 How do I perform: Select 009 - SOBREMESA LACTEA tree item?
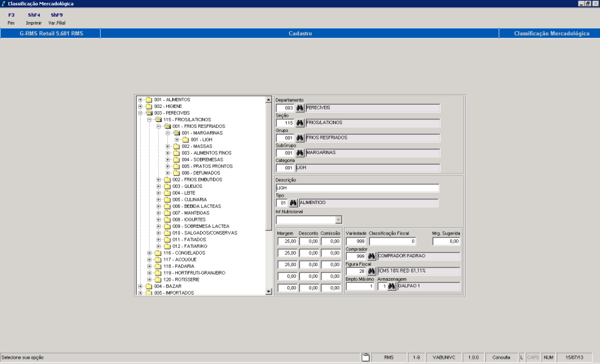pyautogui.click(x=201, y=226)
